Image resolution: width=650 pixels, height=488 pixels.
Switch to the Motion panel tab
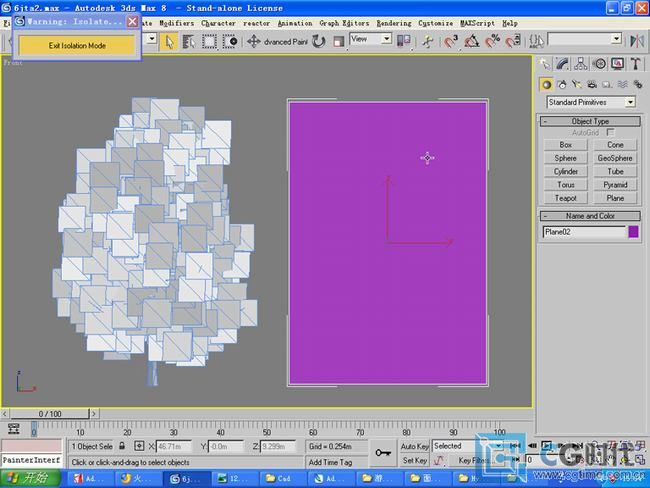(599, 64)
